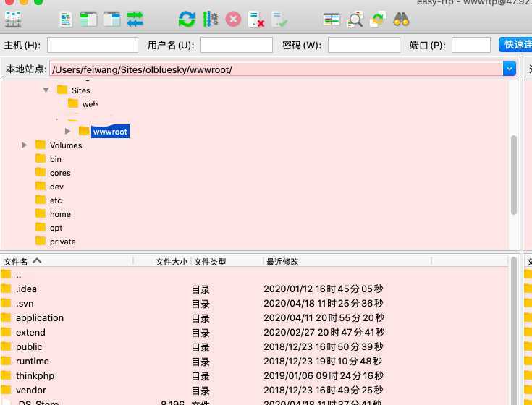Click the disconnect from server icon
Screen dimensions: 532x405
pyautogui.click(x=256, y=20)
